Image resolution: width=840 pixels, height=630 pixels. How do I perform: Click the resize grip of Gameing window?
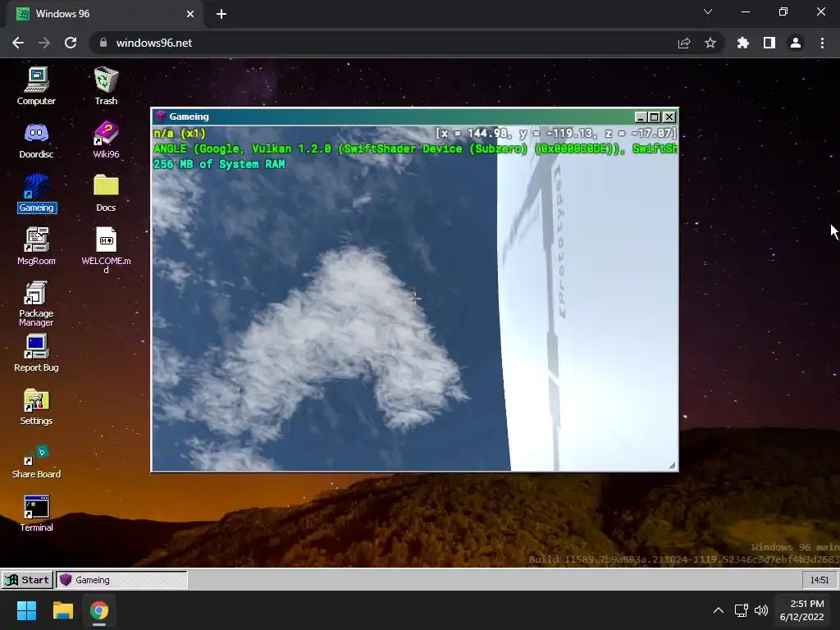coord(673,466)
